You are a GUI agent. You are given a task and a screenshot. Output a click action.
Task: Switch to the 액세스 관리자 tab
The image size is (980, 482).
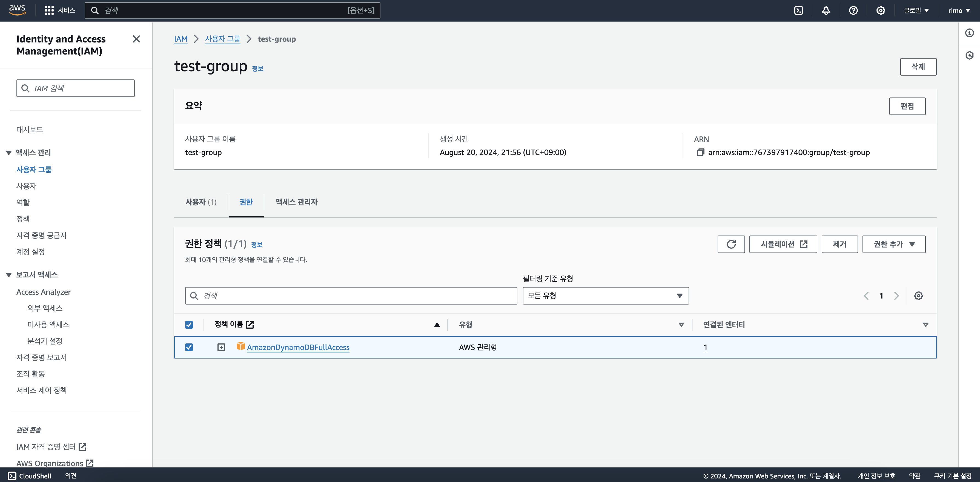(x=296, y=202)
